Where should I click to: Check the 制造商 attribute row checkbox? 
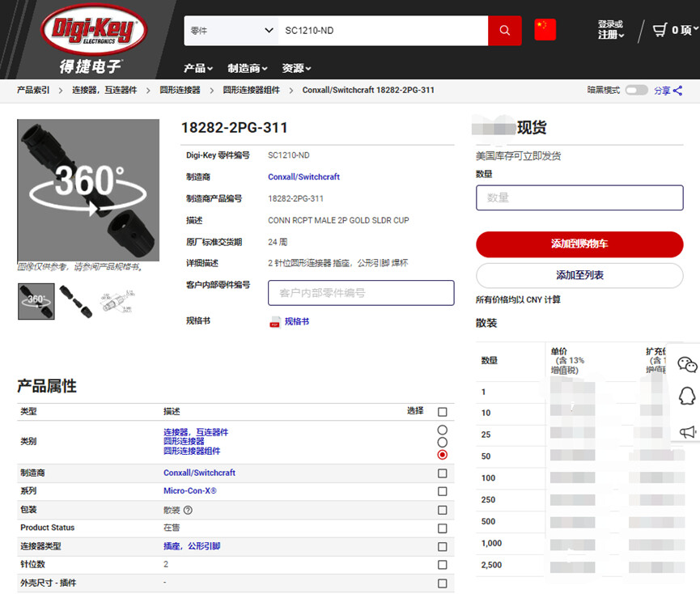[x=443, y=473]
